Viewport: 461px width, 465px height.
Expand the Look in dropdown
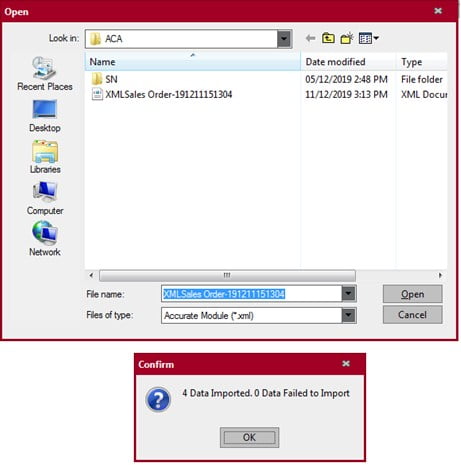[284, 39]
